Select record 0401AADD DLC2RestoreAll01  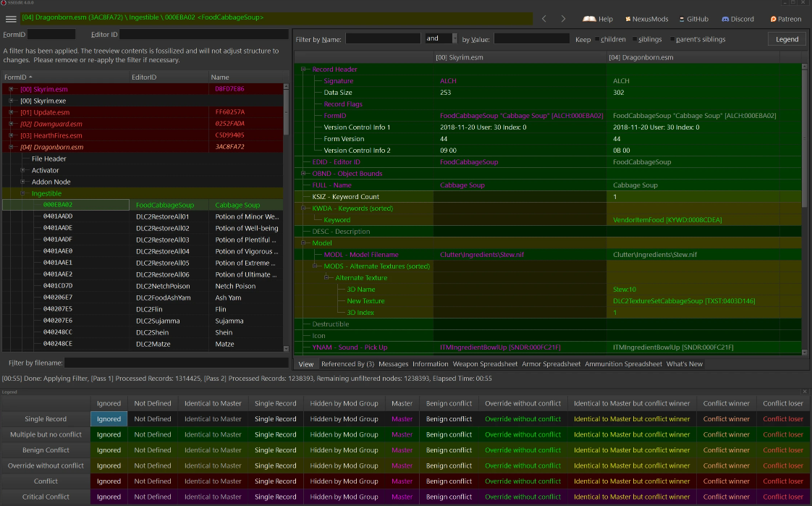pyautogui.click(x=143, y=216)
